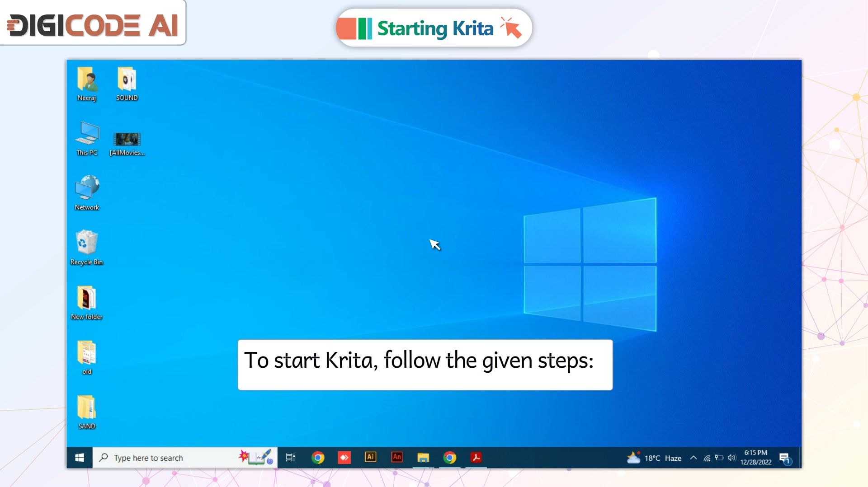Viewport: 868px width, 487px height.
Task: Select the AllMovies video file icon
Action: point(127,144)
